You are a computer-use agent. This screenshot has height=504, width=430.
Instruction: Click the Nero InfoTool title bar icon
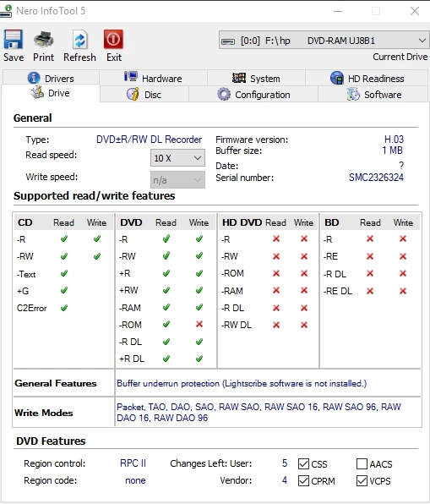[x=6, y=11]
